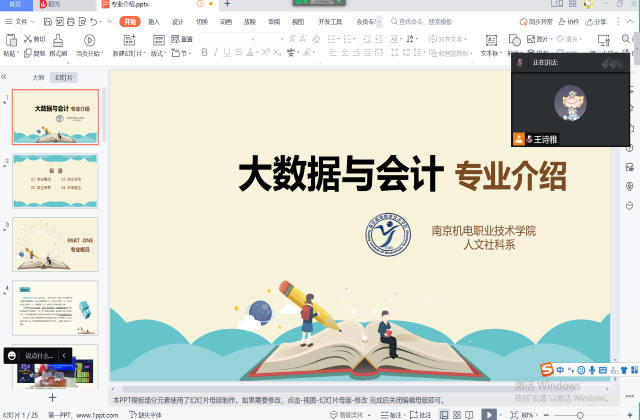
Task: Click the Sogou input method logo
Action: pyautogui.click(x=547, y=370)
